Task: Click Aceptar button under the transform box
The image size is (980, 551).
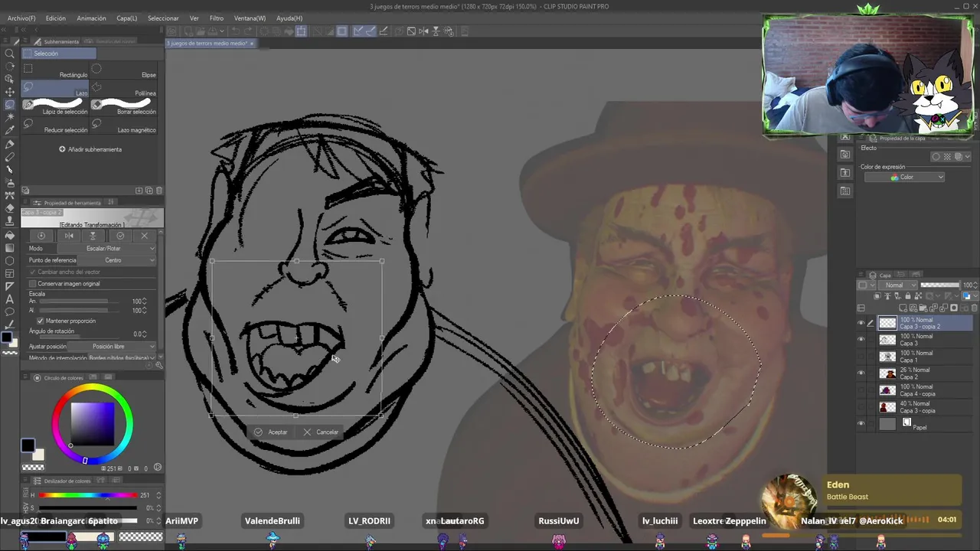Action: [270, 432]
